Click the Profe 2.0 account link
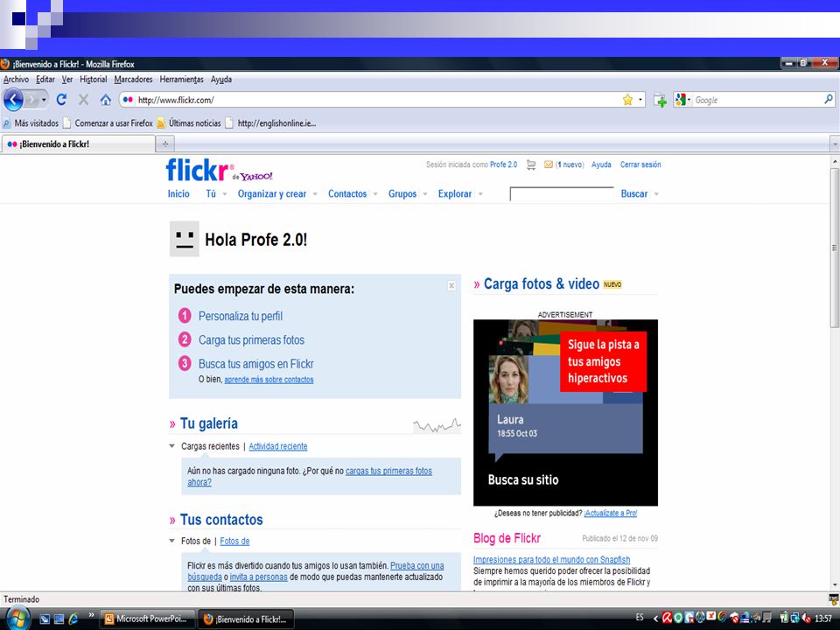The height and width of the screenshot is (630, 840). pyautogui.click(x=504, y=164)
